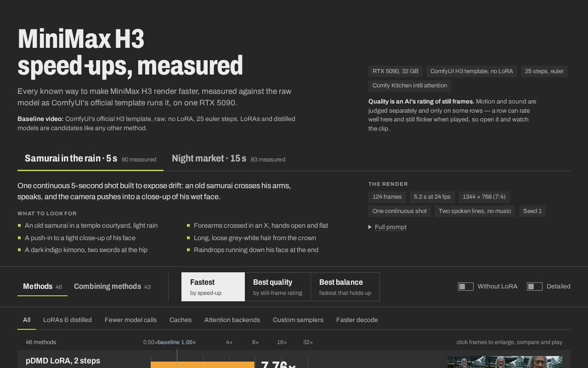
Task: Click the 46 methods count label
Action: click(x=41, y=342)
